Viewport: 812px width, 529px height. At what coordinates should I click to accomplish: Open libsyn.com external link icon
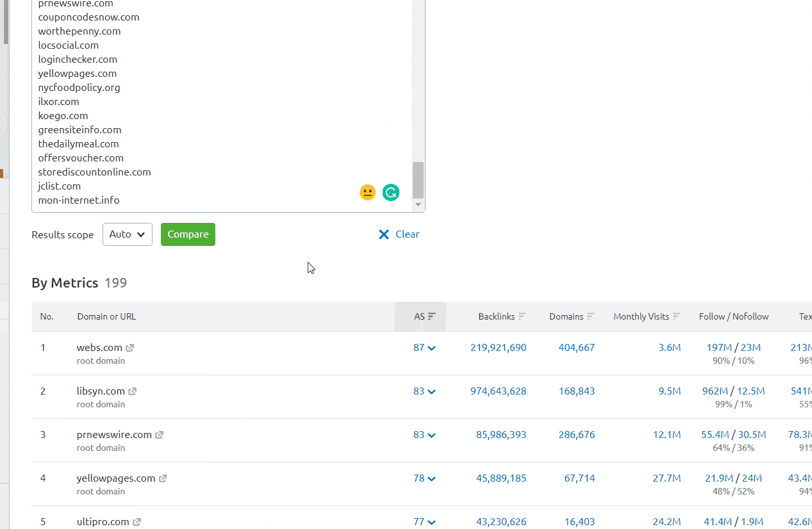point(132,391)
